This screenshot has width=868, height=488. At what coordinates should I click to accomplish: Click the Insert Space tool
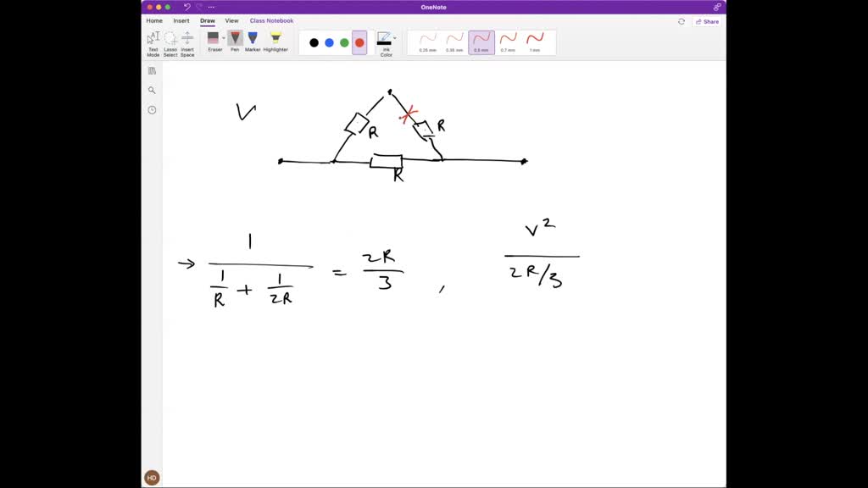[x=186, y=37]
